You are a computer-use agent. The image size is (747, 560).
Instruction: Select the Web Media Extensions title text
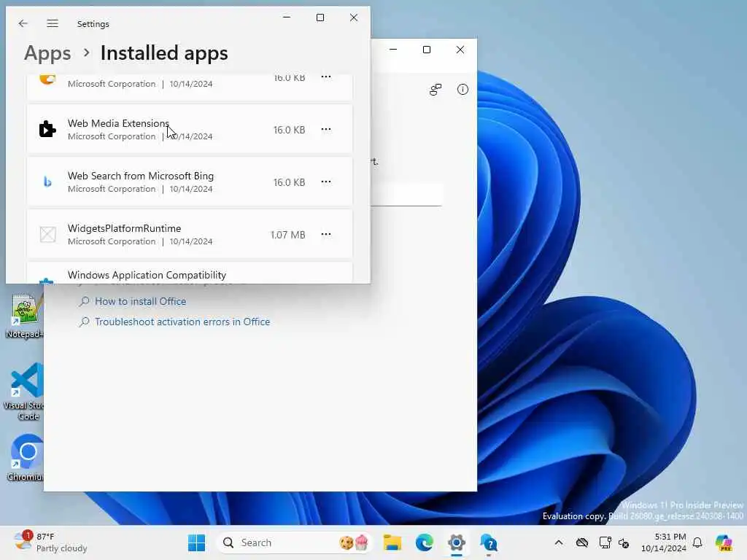point(118,123)
